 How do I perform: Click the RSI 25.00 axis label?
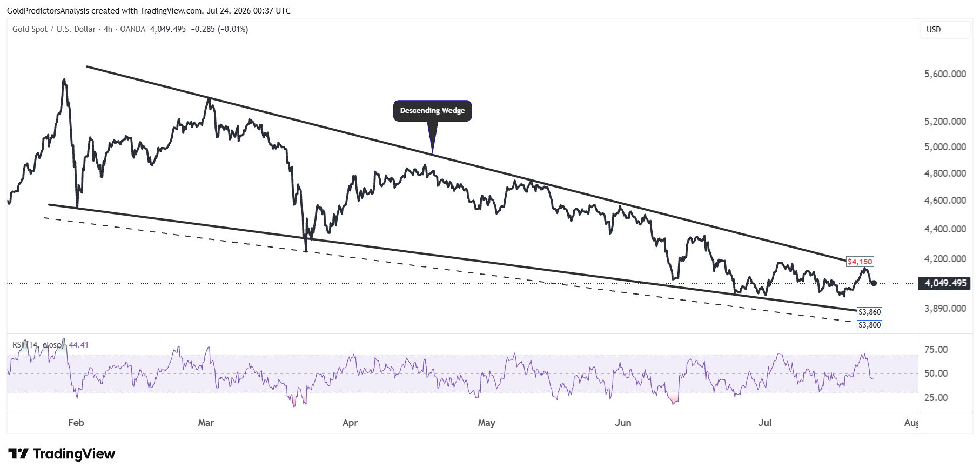tap(936, 398)
